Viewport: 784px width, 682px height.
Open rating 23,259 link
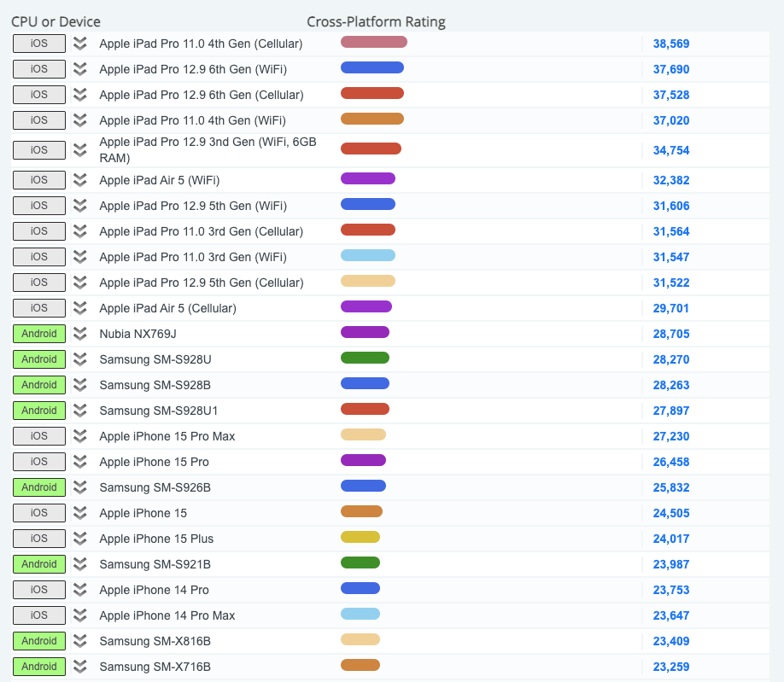pos(671,667)
